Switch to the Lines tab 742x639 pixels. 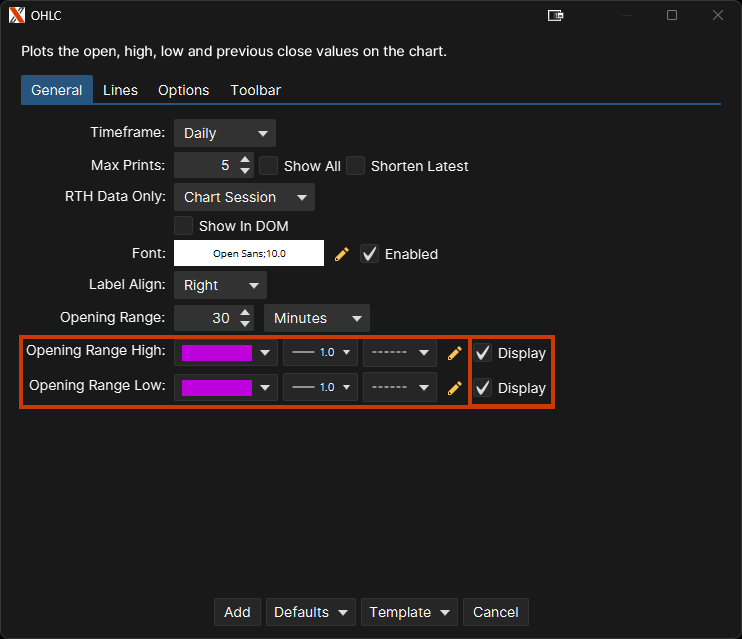[120, 90]
